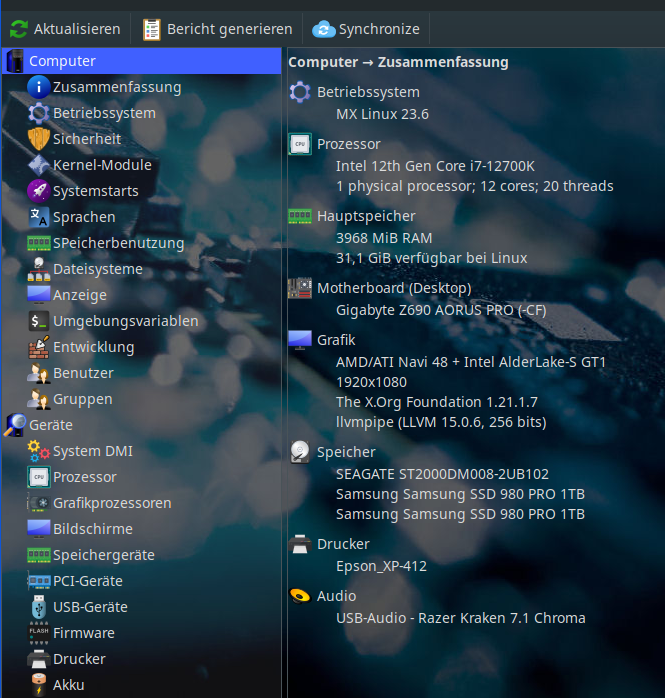Click Speicher heading in summary

[346, 452]
